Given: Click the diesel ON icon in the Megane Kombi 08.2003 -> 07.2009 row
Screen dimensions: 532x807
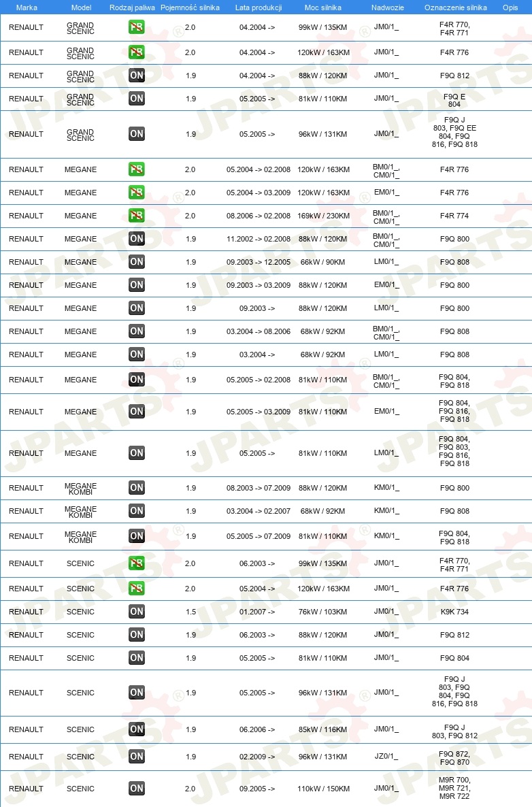Looking at the screenshot, I should coord(136,488).
